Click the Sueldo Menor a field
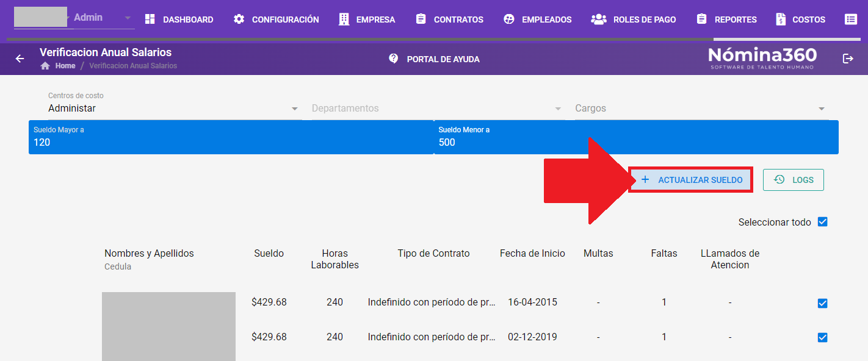 pos(636,137)
